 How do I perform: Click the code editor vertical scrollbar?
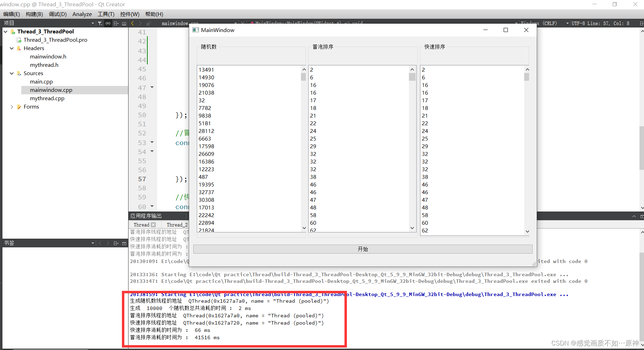pos(642,148)
